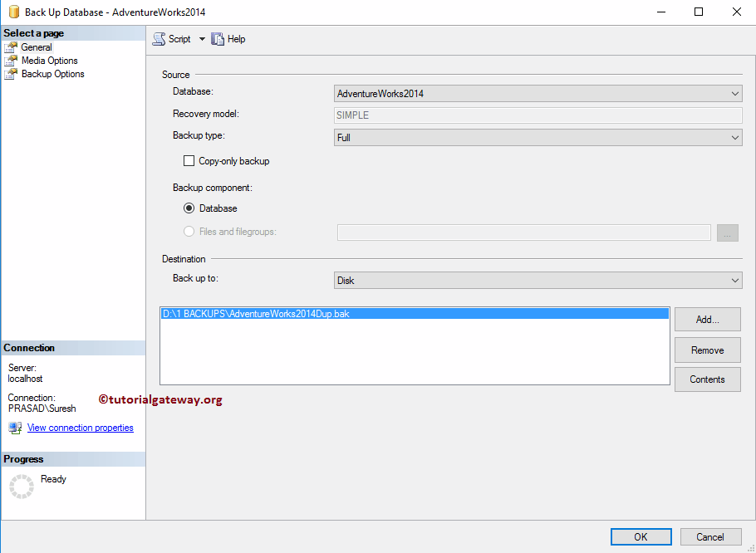This screenshot has height=553, width=756.
Task: Select the Files and filegroups radio button
Action: (x=189, y=232)
